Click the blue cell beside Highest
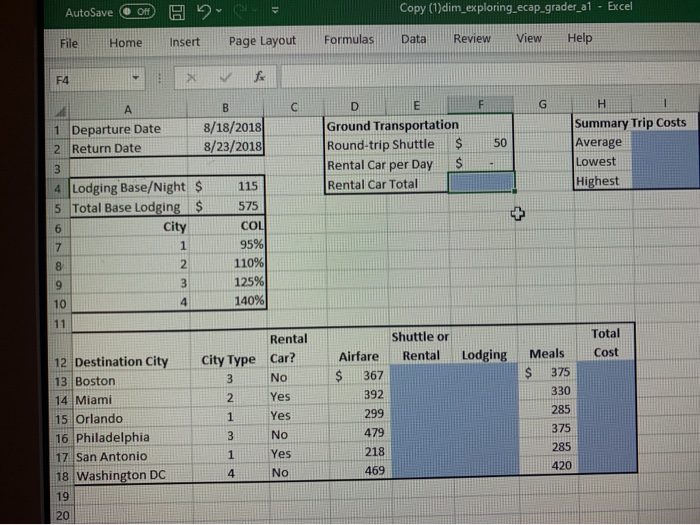The width and height of the screenshot is (700, 525). (665, 180)
